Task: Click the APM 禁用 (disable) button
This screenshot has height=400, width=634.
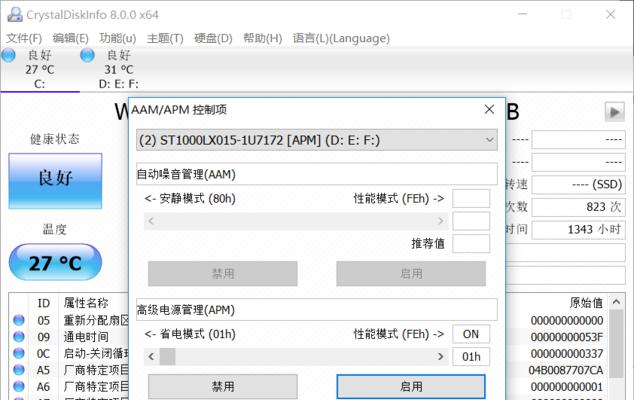Action: (x=223, y=387)
